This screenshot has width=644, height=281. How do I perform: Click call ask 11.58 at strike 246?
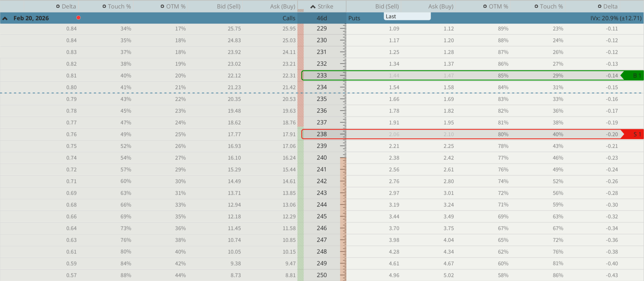click(x=289, y=228)
